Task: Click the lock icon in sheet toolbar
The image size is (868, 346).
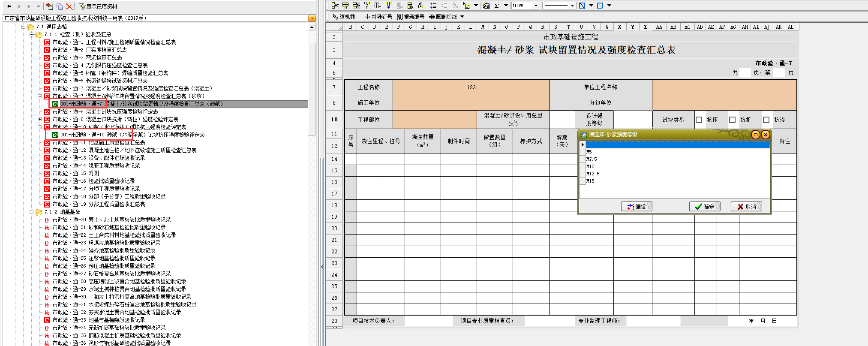Action: (420, 6)
